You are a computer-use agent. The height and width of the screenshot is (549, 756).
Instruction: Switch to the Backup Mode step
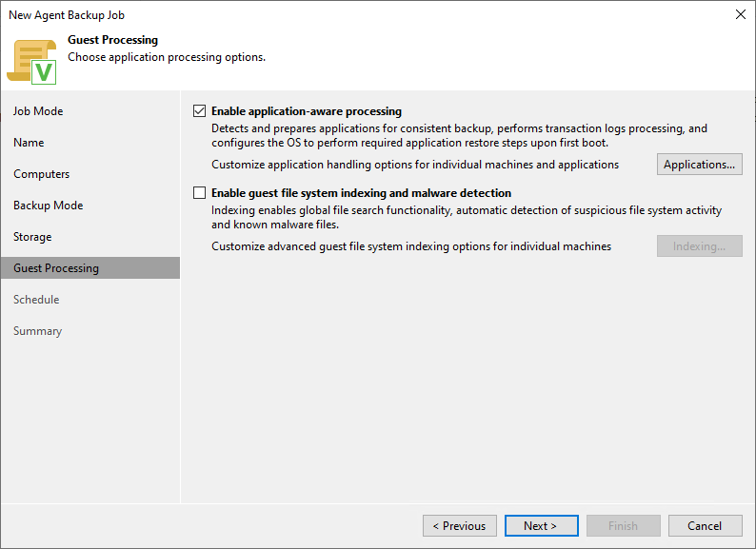48,206
